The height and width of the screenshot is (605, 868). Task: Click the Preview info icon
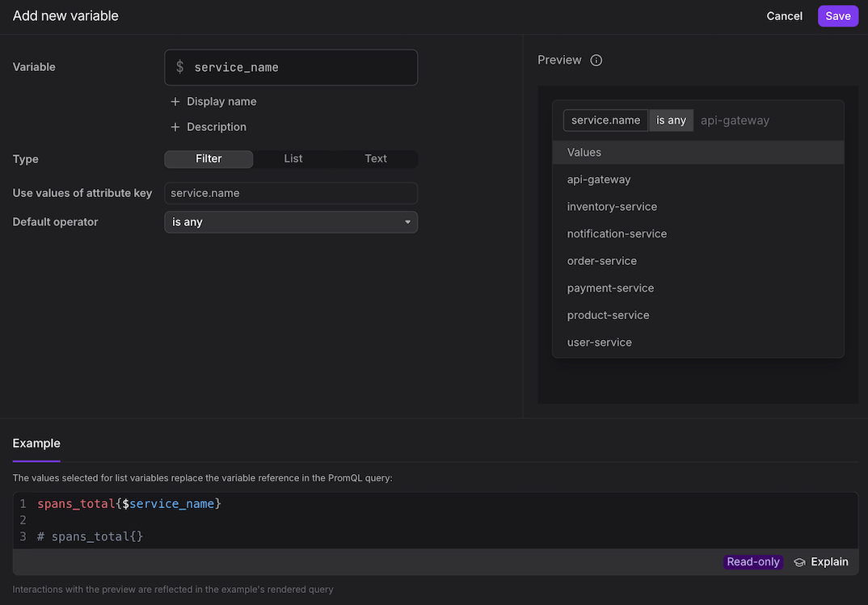(596, 61)
